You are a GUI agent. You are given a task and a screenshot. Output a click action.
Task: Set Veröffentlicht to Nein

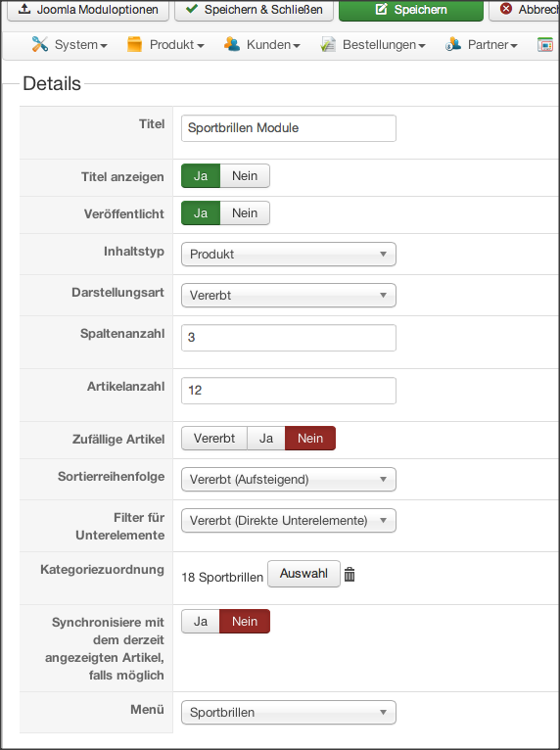tap(245, 213)
